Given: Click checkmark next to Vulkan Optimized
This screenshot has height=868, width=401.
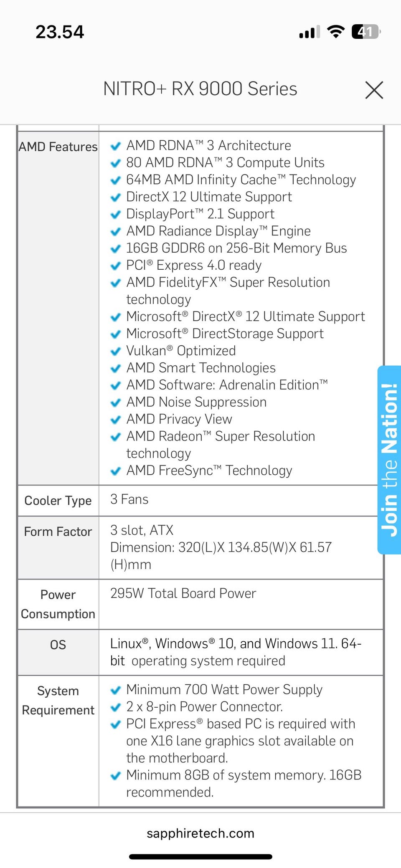Looking at the screenshot, I should tap(115, 352).
